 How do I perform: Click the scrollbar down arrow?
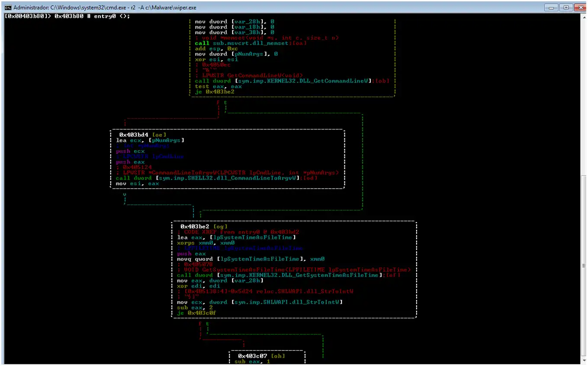click(584, 360)
